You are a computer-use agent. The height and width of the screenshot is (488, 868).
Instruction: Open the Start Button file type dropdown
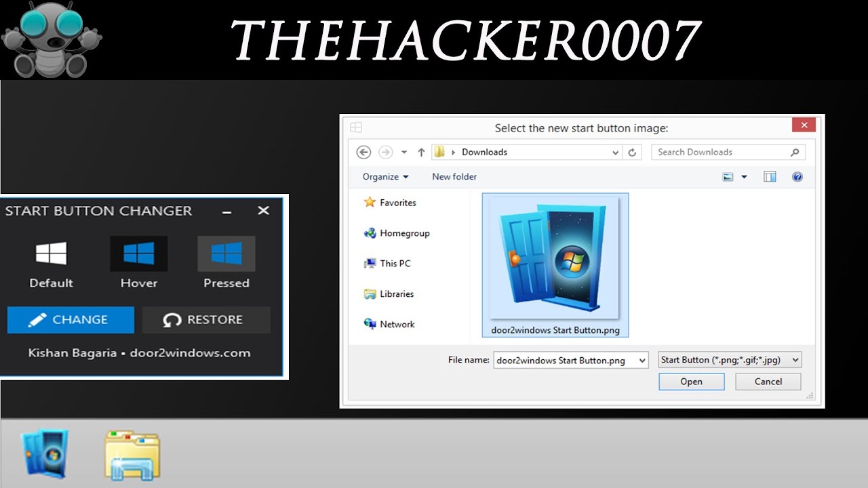[x=730, y=361]
